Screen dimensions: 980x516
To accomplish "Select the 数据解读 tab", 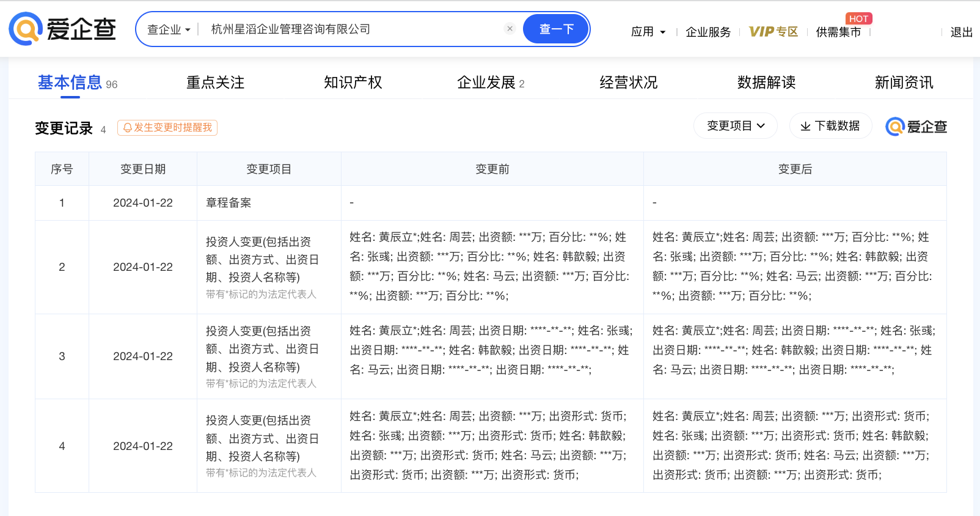I will tap(766, 83).
